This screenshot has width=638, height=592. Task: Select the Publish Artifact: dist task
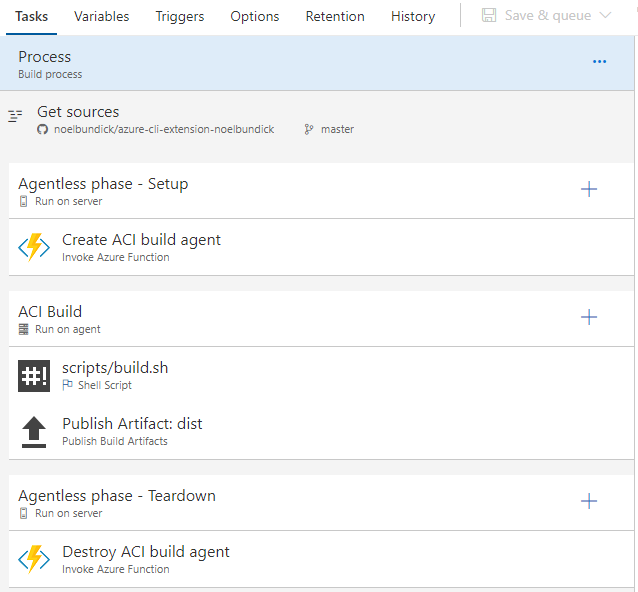point(321,432)
